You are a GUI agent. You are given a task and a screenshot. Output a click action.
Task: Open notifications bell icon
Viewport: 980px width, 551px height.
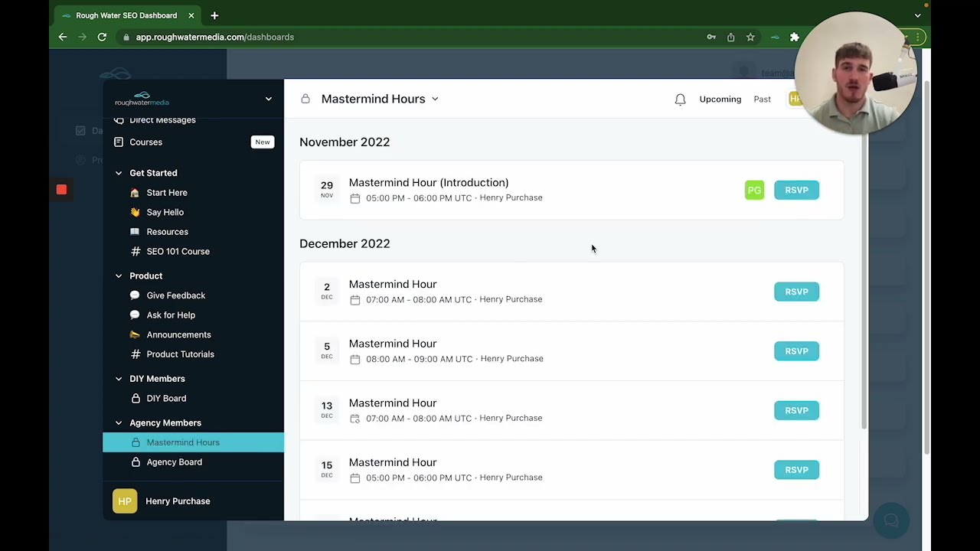(680, 99)
